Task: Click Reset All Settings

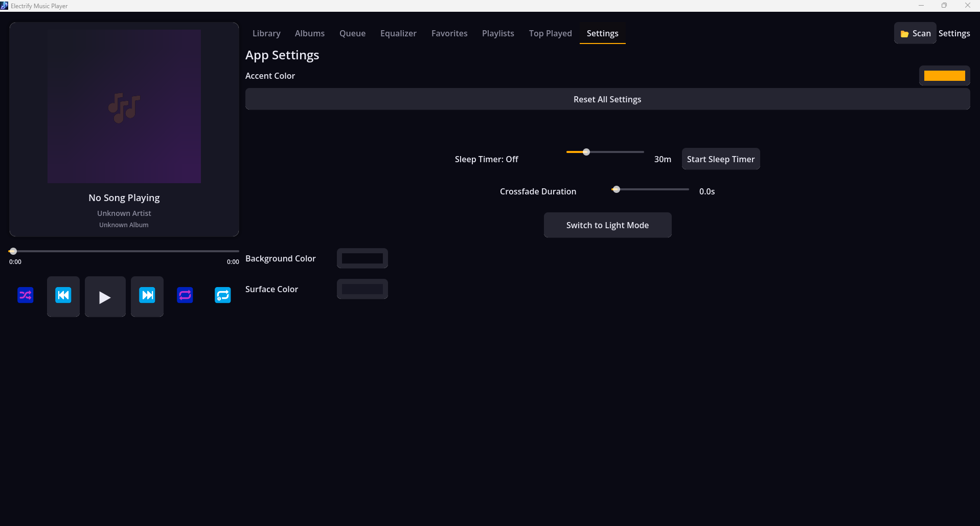Action: pyautogui.click(x=607, y=99)
